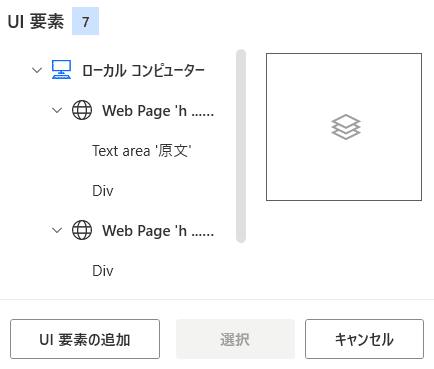Select the Text area '原文' element
The image size is (434, 369).
[x=142, y=151]
